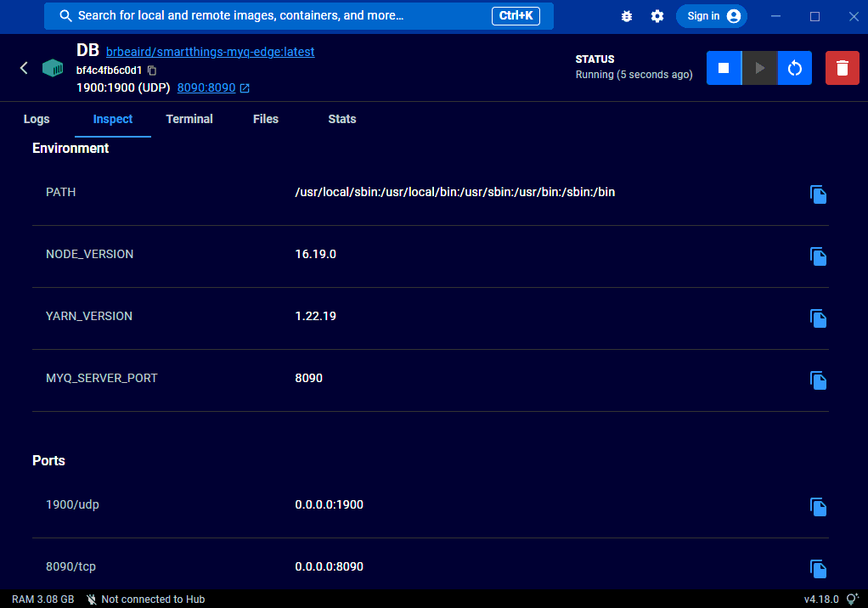Switch to the Logs tab
The image size is (868, 608).
coord(37,119)
